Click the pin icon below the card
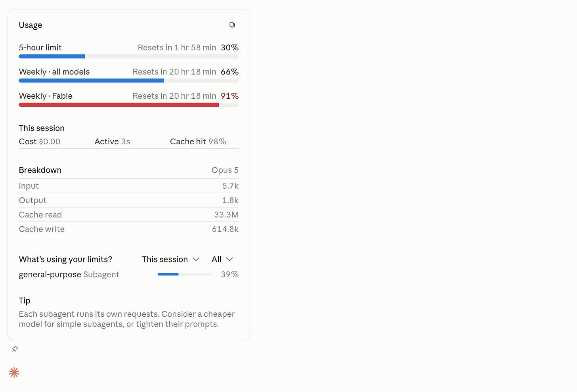 pos(15,349)
